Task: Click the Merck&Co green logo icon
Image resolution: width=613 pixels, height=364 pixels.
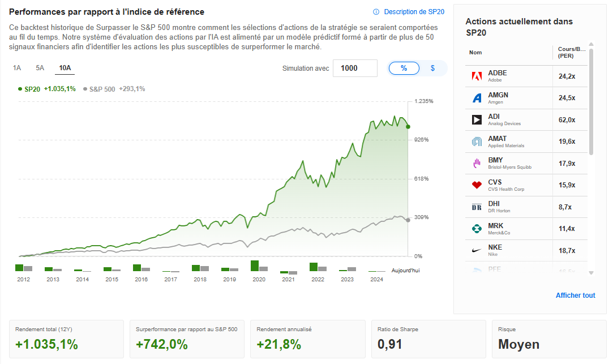Action: 477,229
